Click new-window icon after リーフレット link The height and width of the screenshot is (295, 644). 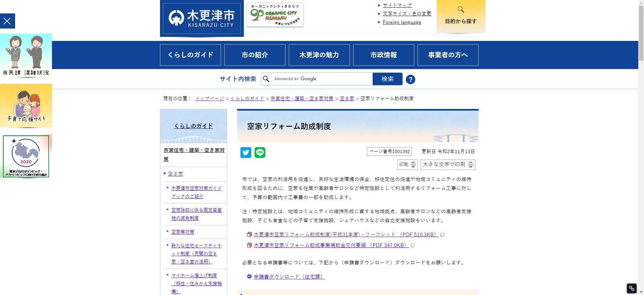click(x=442, y=235)
